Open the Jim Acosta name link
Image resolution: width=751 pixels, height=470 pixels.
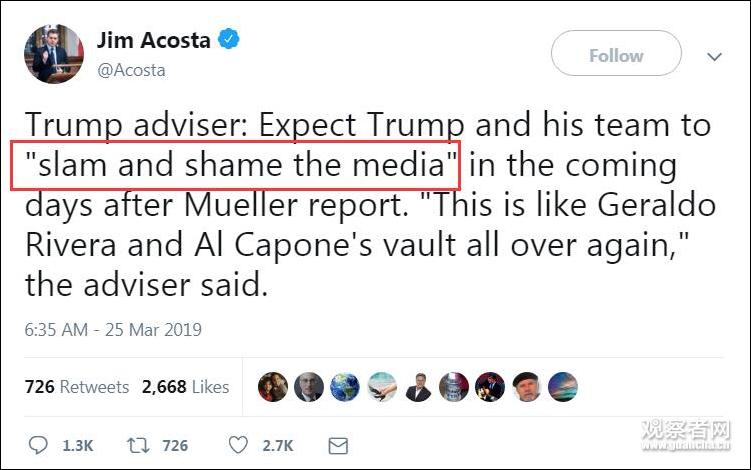[x=153, y=41]
